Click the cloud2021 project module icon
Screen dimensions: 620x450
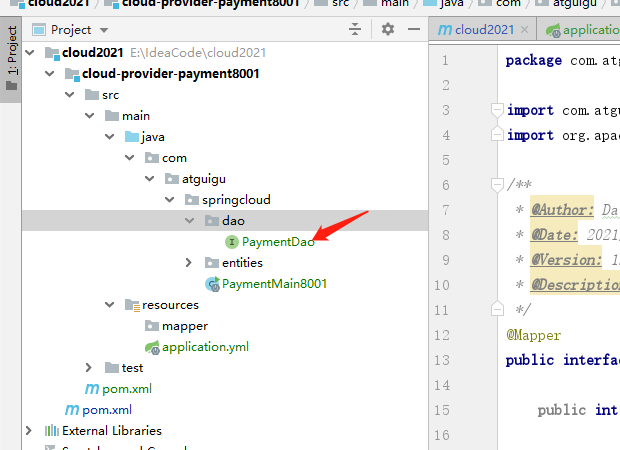52,53
